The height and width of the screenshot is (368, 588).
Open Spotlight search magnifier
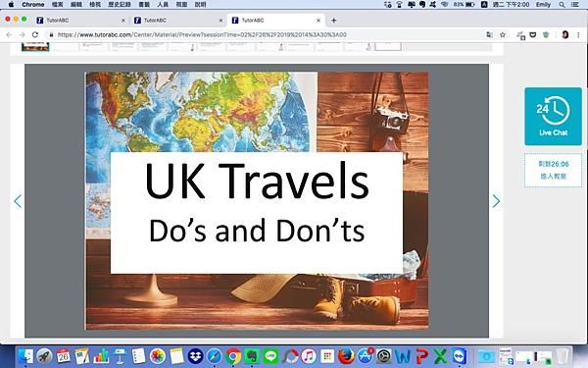(562, 5)
